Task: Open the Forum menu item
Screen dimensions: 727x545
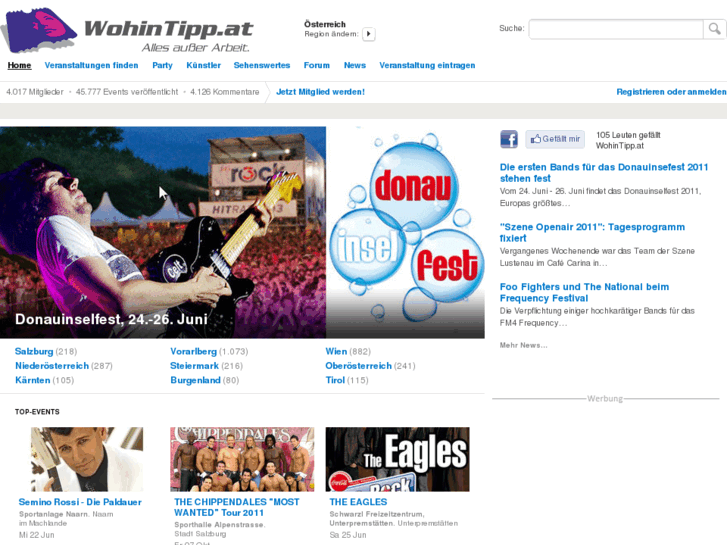Action: tap(317, 65)
